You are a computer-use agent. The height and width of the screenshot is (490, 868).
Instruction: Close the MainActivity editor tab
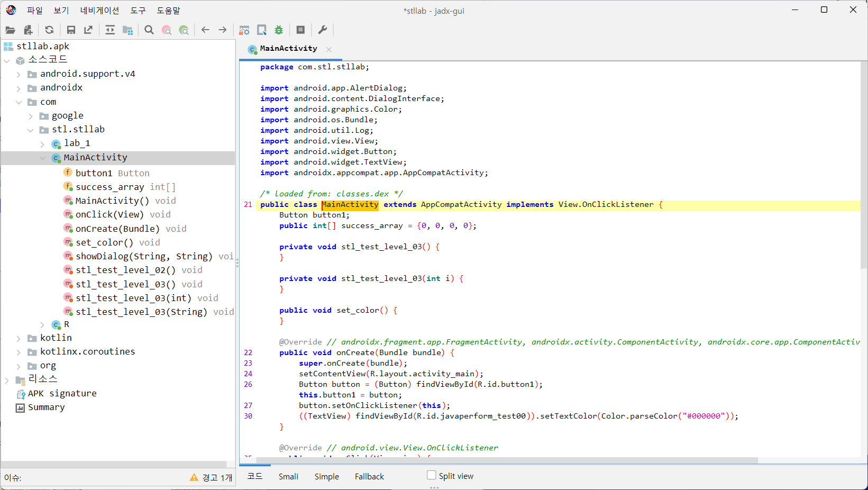[329, 49]
